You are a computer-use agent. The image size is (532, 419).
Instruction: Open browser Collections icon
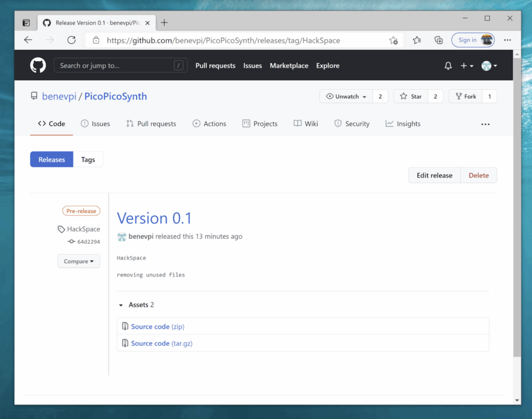point(438,40)
